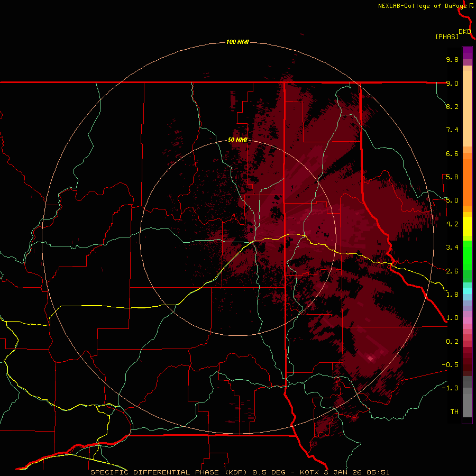Click the 05:51 timestamp in caption
Screen dimensions: 476x476
tap(378, 472)
